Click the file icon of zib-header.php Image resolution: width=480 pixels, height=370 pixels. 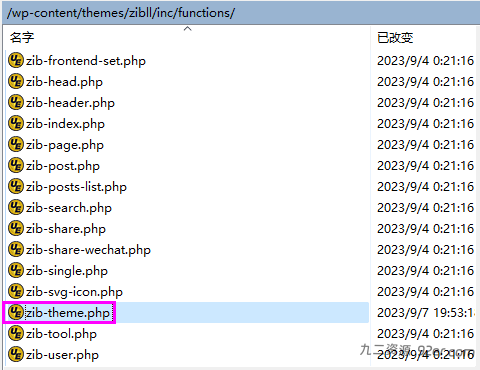tap(16, 103)
